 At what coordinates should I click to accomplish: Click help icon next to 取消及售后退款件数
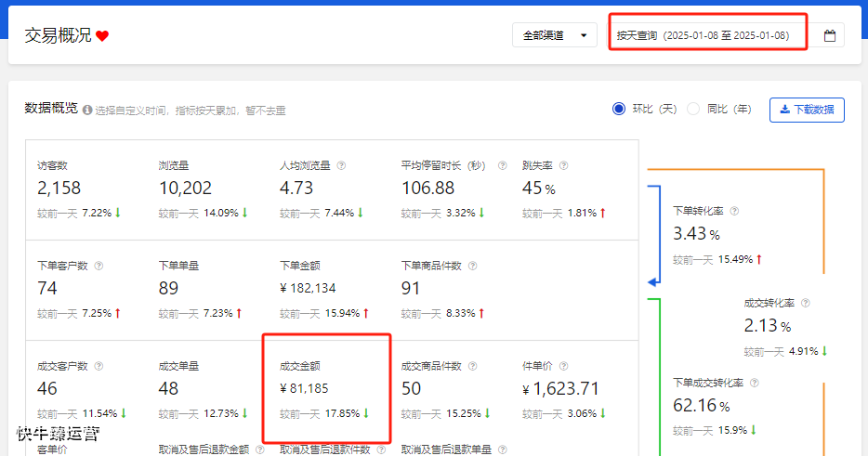click(x=381, y=449)
